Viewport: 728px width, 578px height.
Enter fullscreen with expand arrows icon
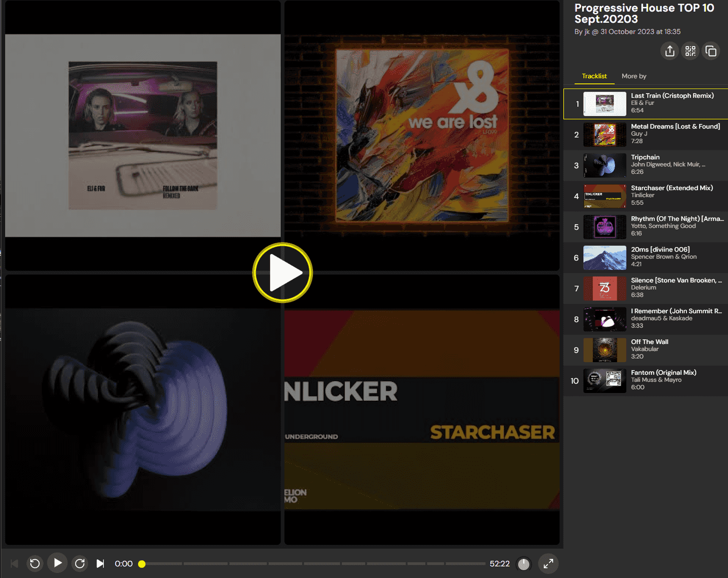tap(548, 564)
